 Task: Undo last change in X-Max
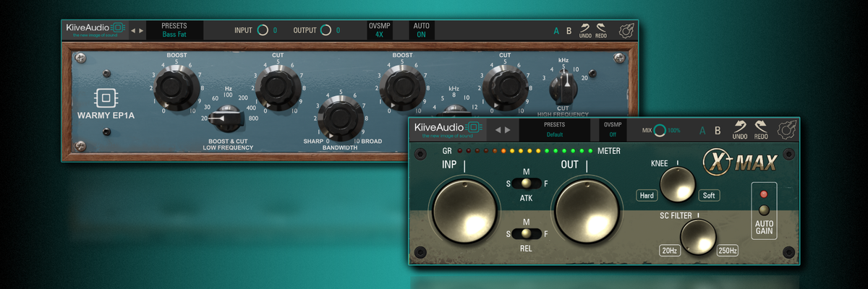pos(740,130)
